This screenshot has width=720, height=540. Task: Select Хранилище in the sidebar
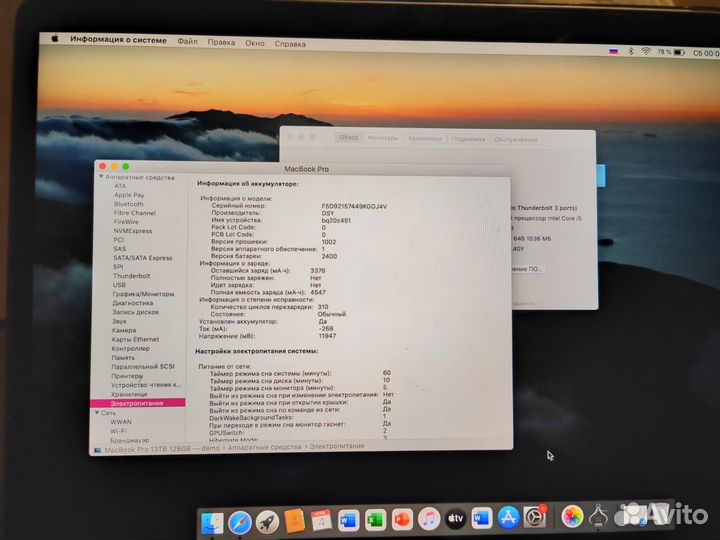pyautogui.click(x=129, y=394)
